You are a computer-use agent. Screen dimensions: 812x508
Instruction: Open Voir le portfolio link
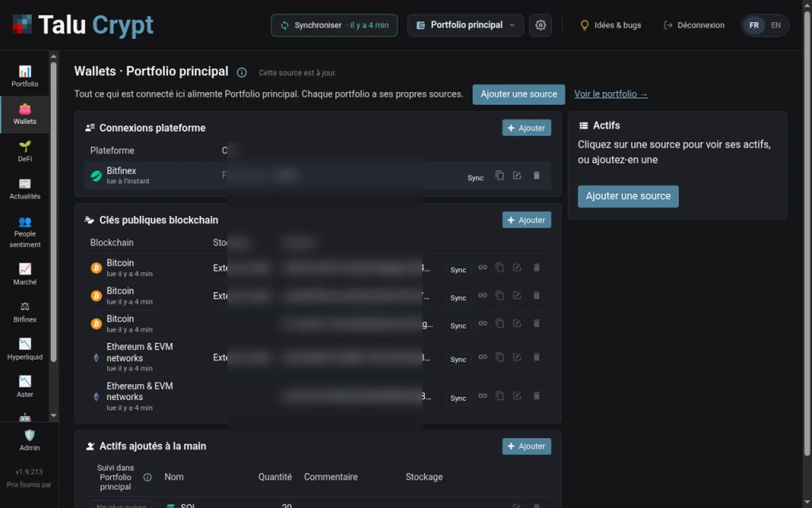611,94
